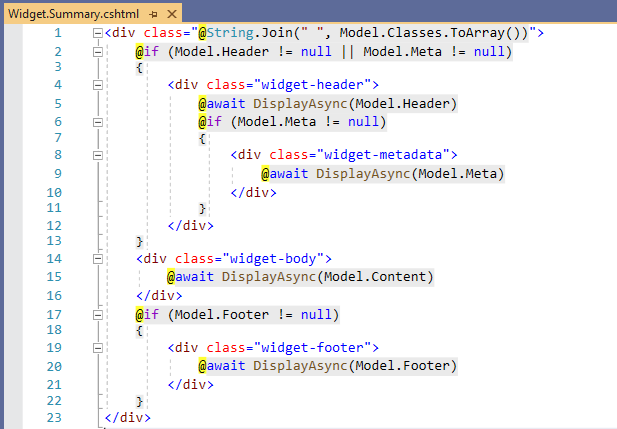Click the "widget-footer" class string
Image resolution: width=617 pixels, height=429 pixels.
click(312, 348)
